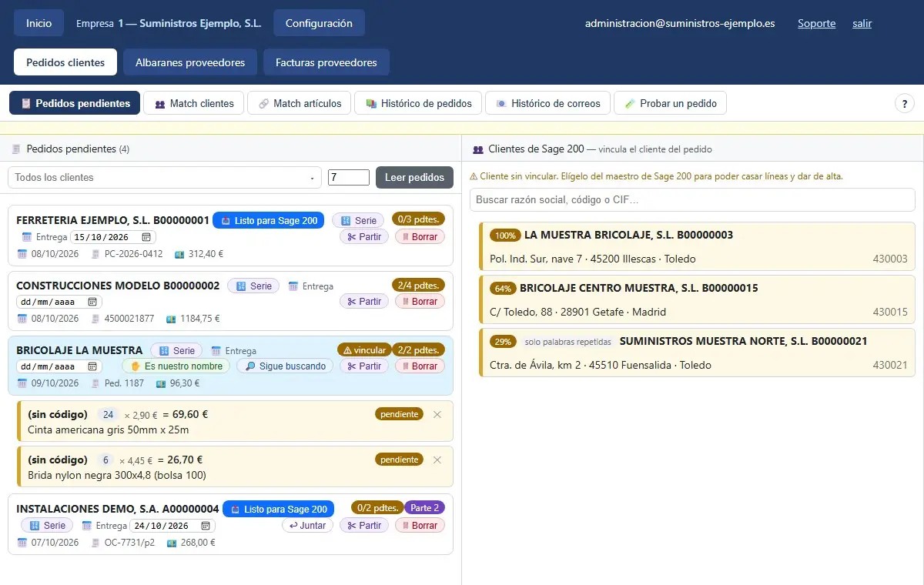Click Listo para Sage 200 on FERRETERIA EJEMPLO

click(269, 221)
